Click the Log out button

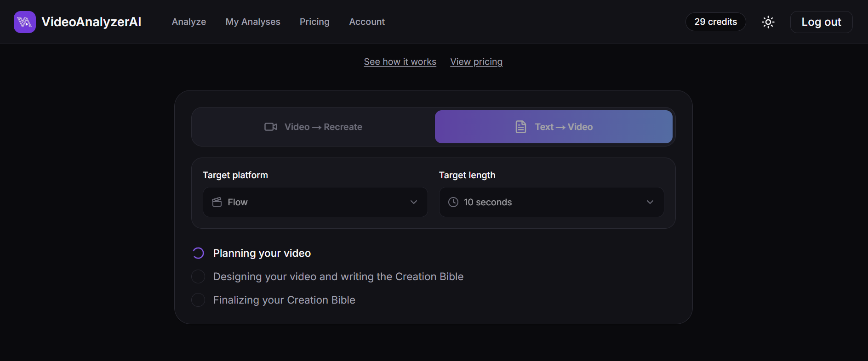click(822, 22)
